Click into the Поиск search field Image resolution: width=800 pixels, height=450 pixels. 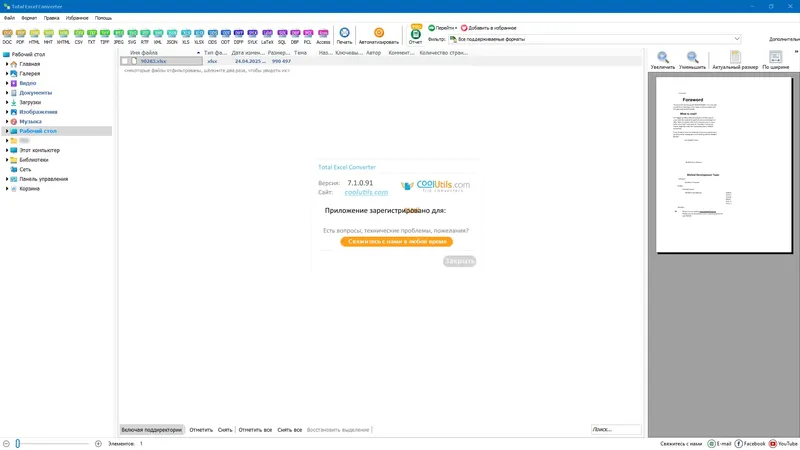616,430
